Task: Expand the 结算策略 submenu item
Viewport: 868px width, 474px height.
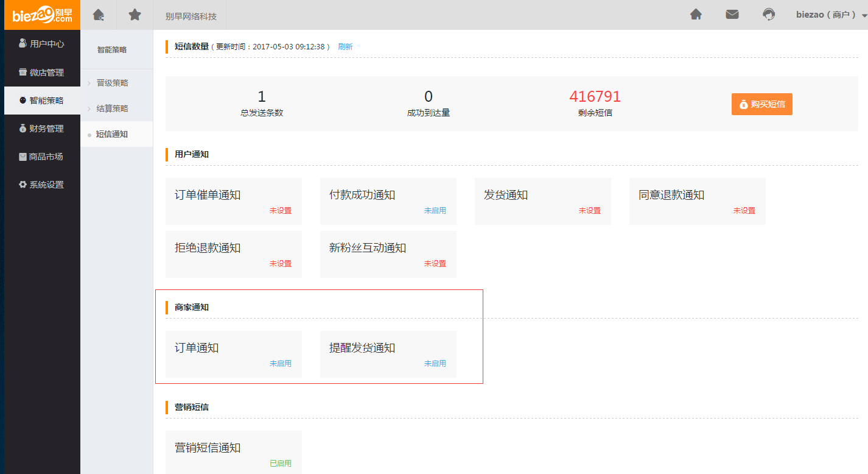Action: click(113, 108)
